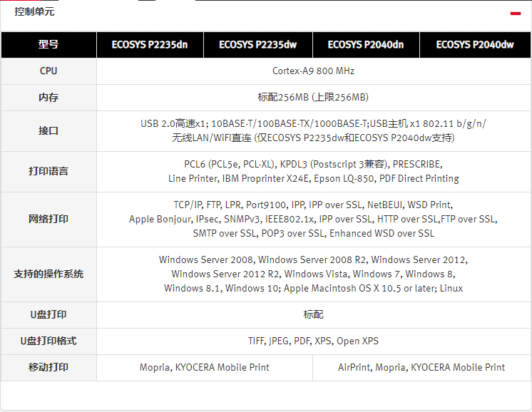
Task: Click the U盘打印格式 row label
Action: pyautogui.click(x=48, y=341)
